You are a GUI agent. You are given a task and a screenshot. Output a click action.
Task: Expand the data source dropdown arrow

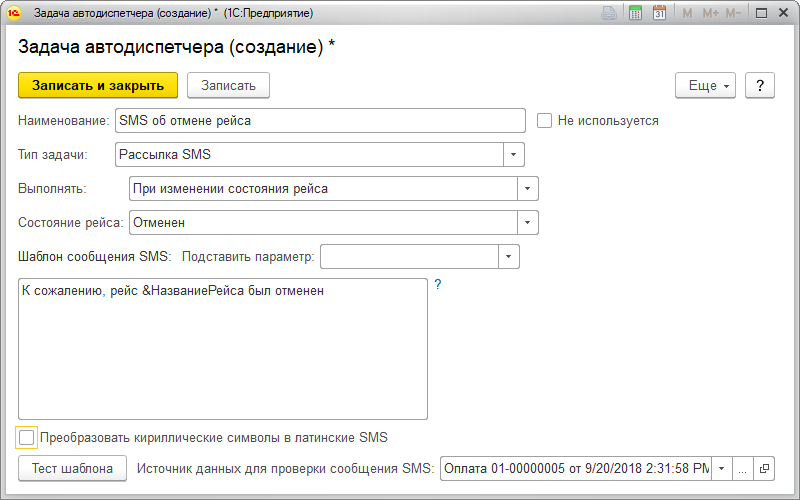pyautogui.click(x=722, y=468)
